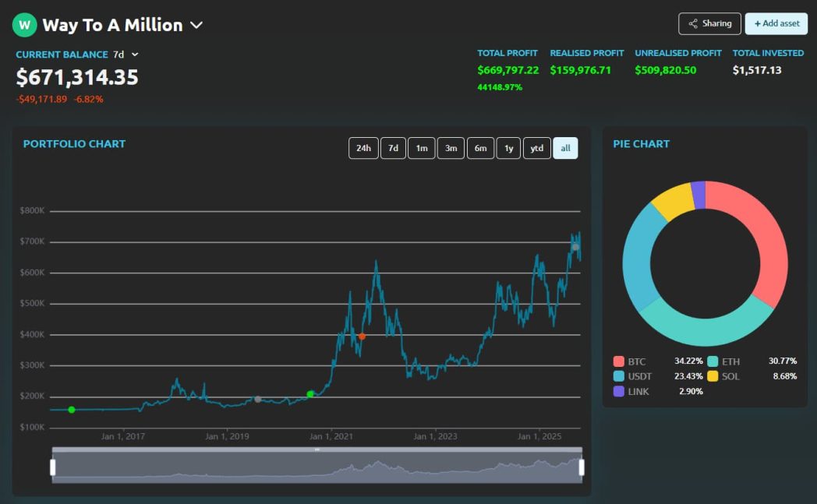Click the purple LINK legend swatch
Viewport: 817px width, 504px height.
coord(619,391)
